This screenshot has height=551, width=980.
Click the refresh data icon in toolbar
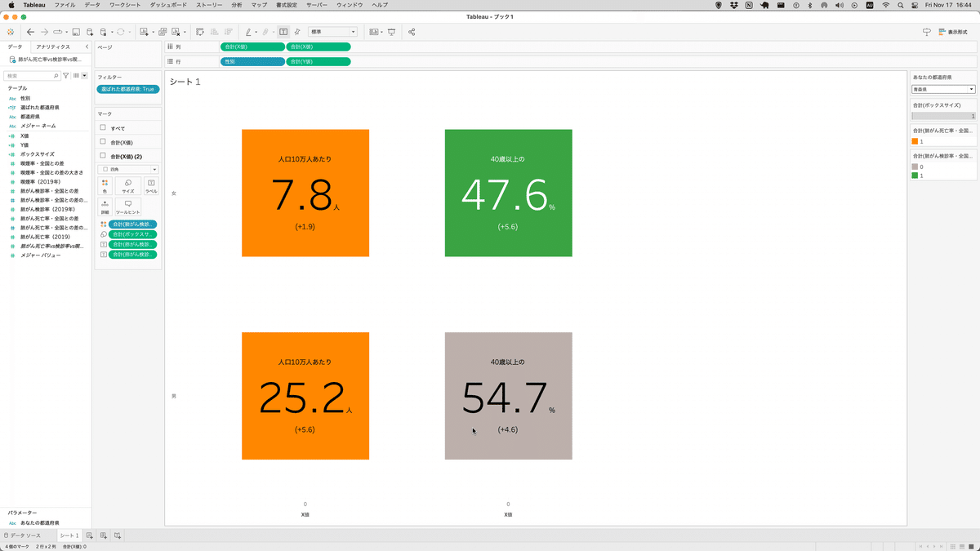pyautogui.click(x=120, y=32)
